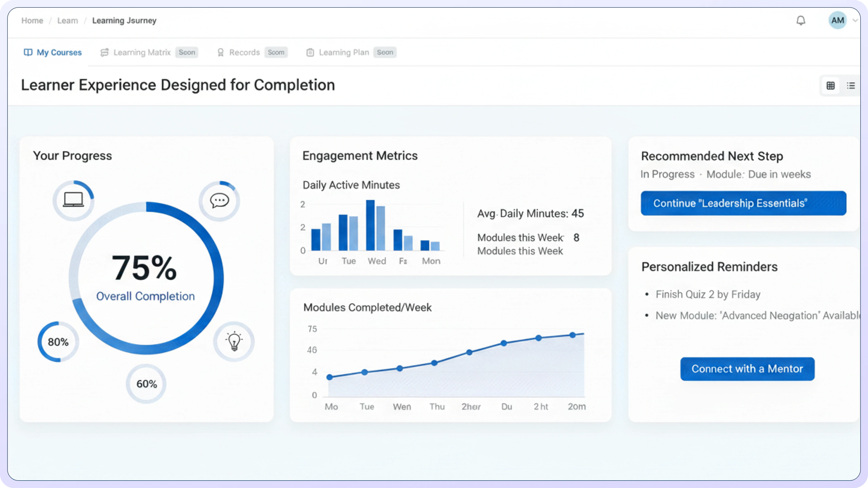Click Wed bar in Daily Active Minutes
This screenshot has width=868, height=488.
370,225
